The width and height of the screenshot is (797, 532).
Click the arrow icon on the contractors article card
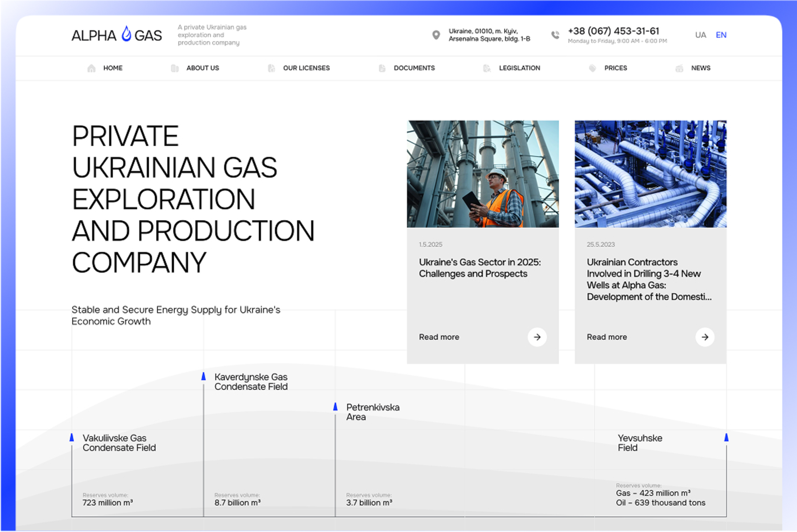point(705,337)
